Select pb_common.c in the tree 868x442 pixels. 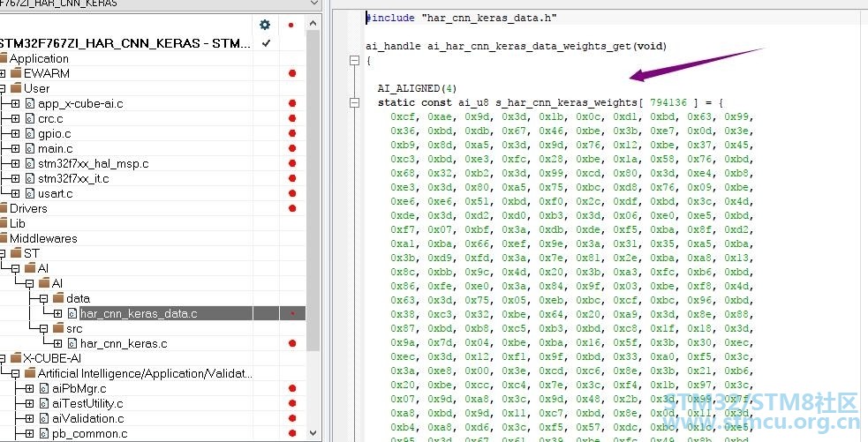click(x=90, y=434)
